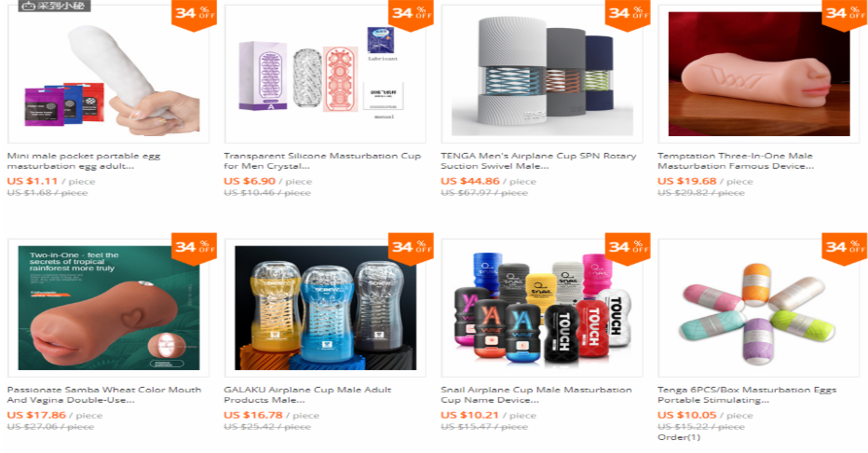
Task: Open the TENGA SPN rotary cup image
Action: [x=542, y=75]
